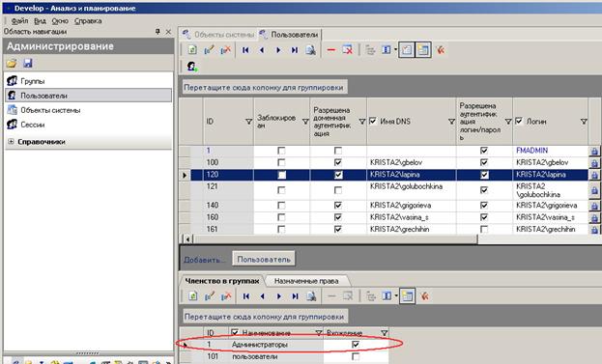602x364 pixels.
Task: Go to last record in users grid
Action: pyautogui.click(x=295, y=50)
